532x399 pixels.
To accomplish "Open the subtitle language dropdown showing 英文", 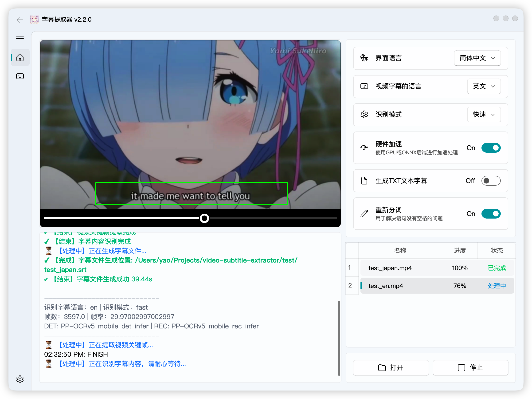I will click(x=484, y=86).
